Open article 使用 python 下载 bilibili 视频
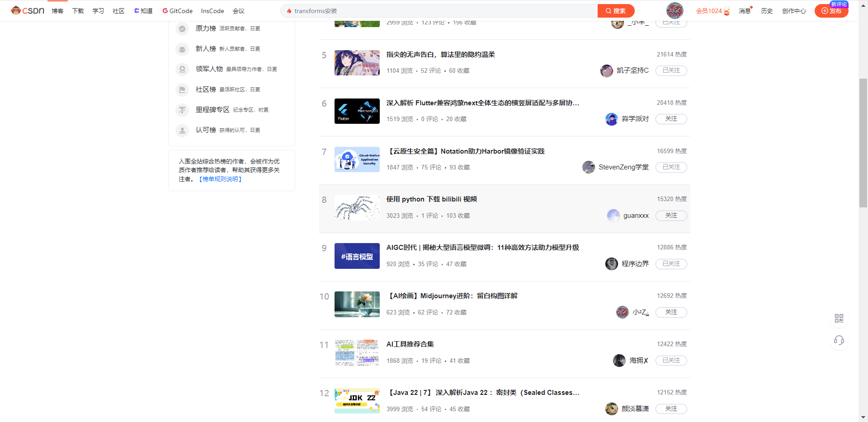868x422 pixels. (432, 199)
